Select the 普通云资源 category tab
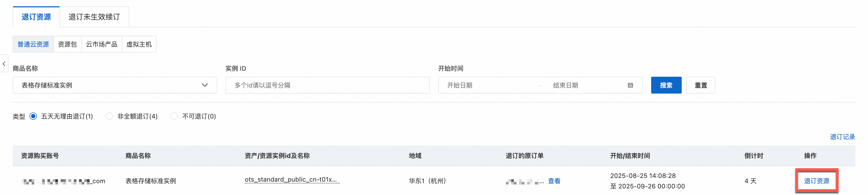This screenshot has height=195, width=868. coord(33,44)
